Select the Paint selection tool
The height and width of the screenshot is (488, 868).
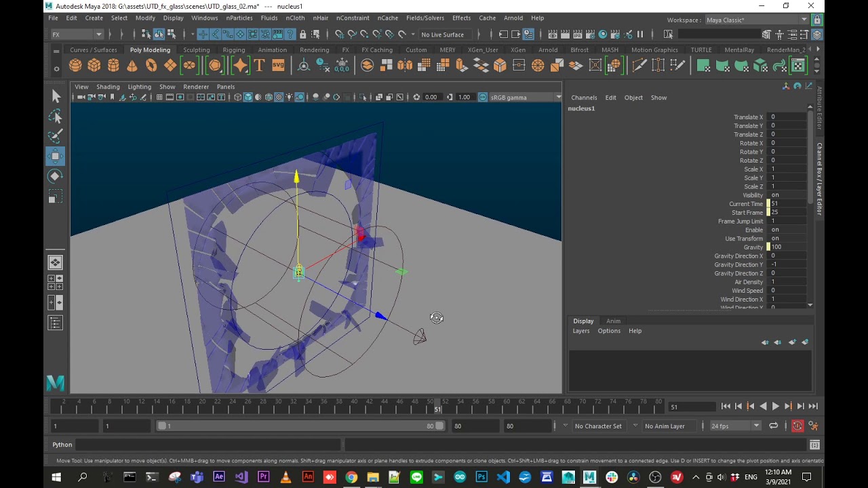pyautogui.click(x=56, y=136)
